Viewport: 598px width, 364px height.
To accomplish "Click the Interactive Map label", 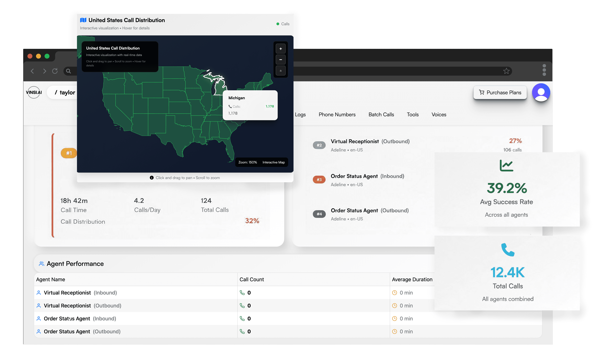I will (x=274, y=162).
